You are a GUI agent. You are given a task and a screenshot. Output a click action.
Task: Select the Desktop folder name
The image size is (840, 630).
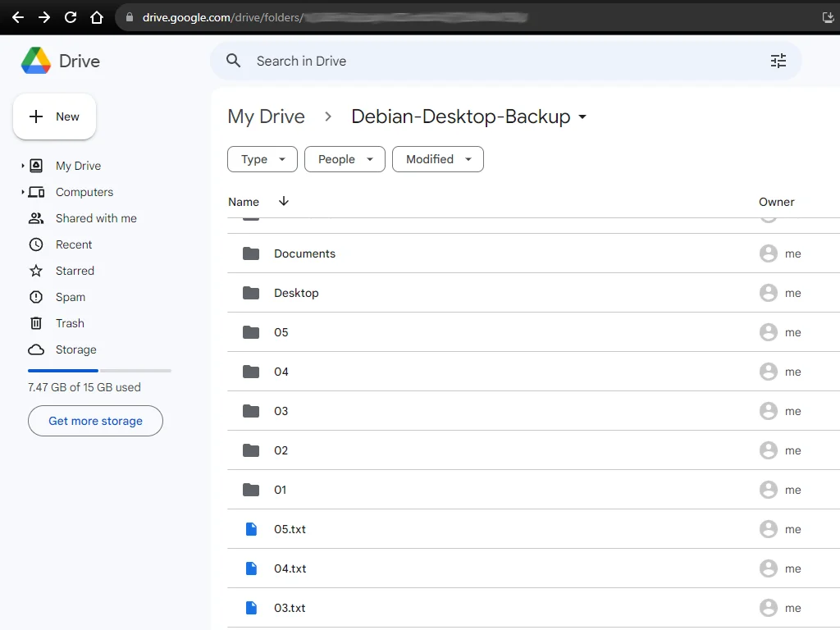tap(296, 293)
